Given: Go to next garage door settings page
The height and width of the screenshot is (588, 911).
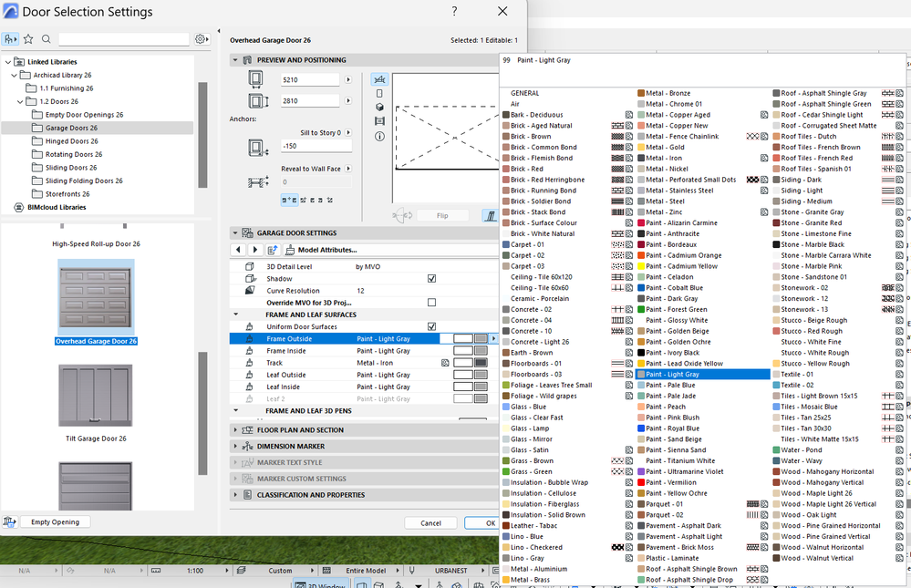Looking at the screenshot, I should [x=254, y=249].
